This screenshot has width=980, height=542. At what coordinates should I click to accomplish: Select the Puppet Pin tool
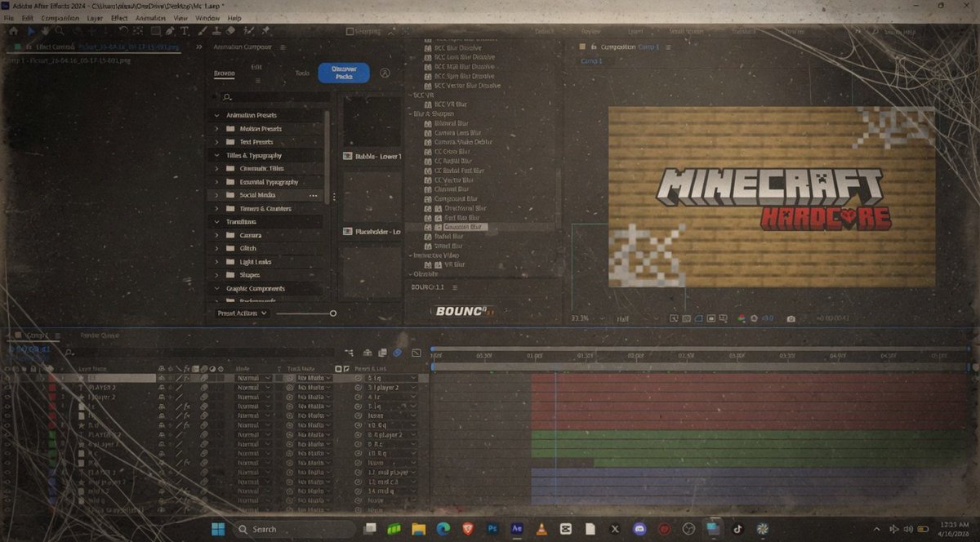(266, 31)
